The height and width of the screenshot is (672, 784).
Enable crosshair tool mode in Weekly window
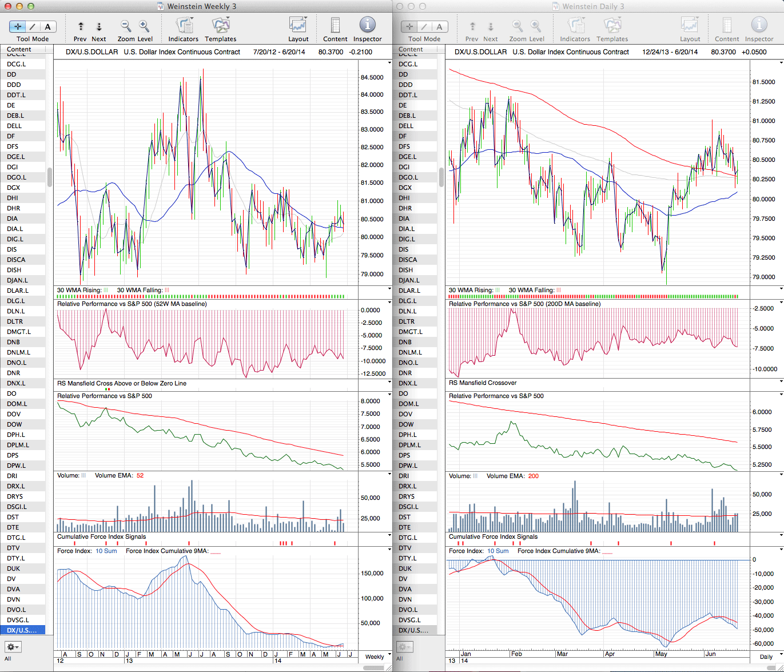(18, 27)
